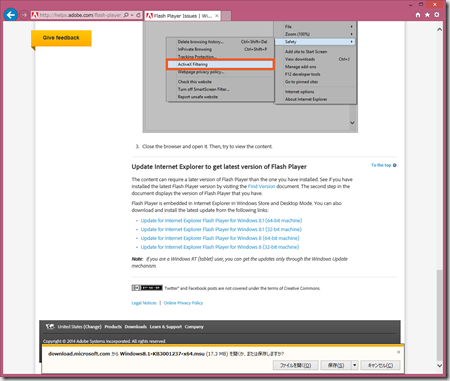Click the Give feedback button
This screenshot has height=381, width=450.
(61, 38)
